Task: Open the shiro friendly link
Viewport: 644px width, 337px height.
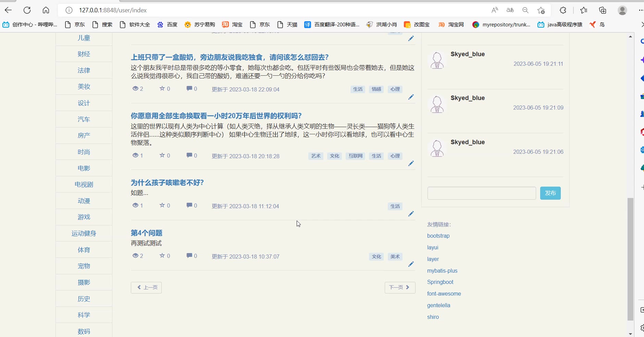Action: pos(433,317)
